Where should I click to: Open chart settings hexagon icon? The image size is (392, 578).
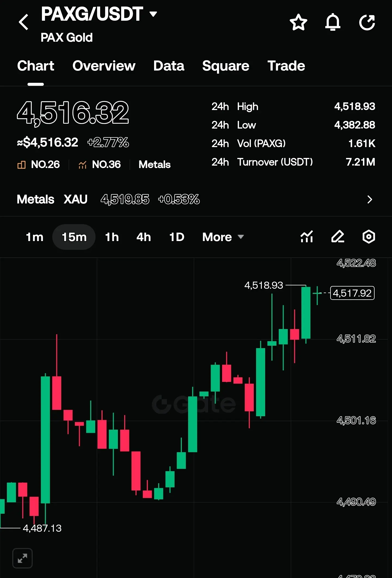point(369,236)
